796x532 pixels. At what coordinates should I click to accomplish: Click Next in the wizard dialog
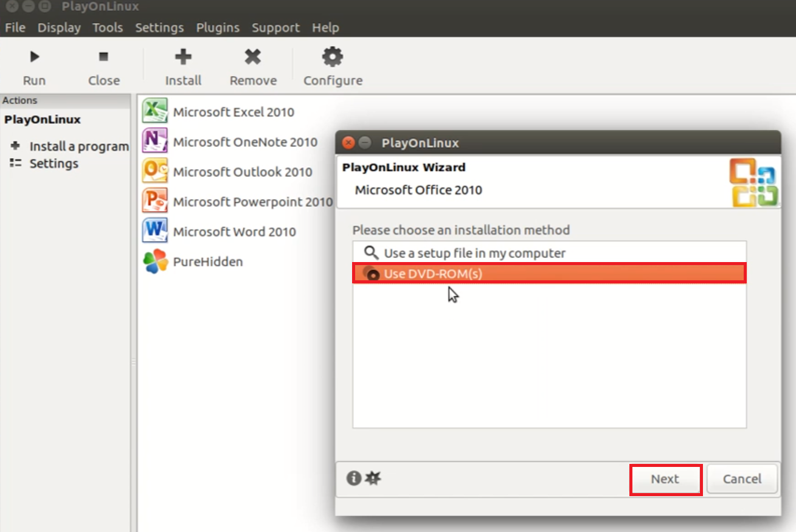665,479
